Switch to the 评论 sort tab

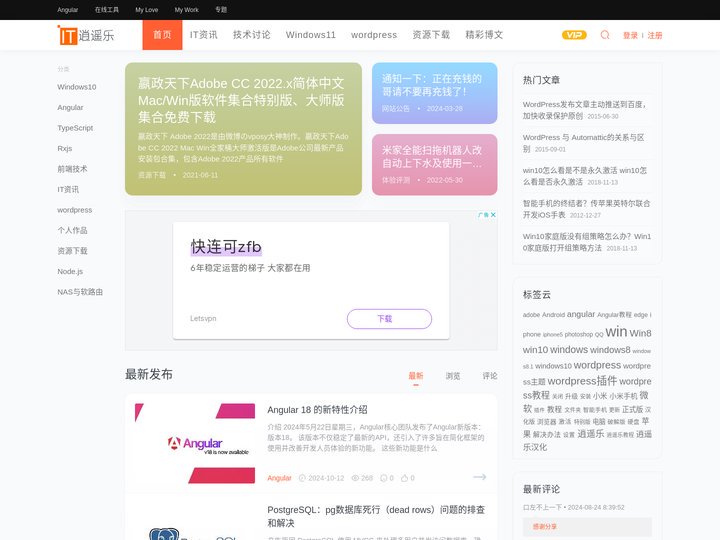point(490,376)
